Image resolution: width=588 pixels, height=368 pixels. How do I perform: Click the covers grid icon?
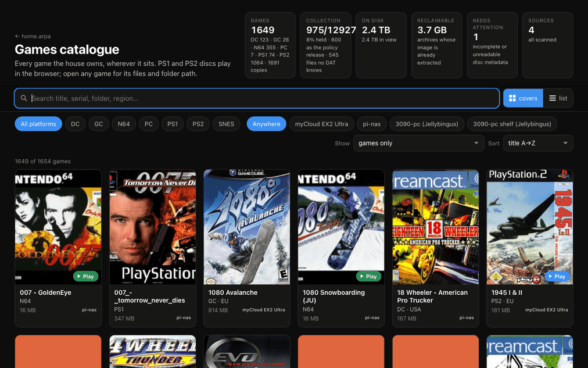[x=512, y=98]
